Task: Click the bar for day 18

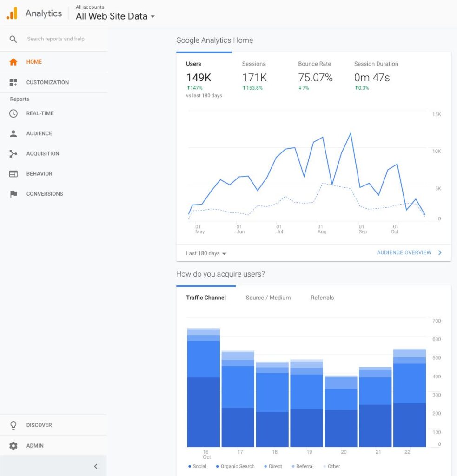Action: pyautogui.click(x=272, y=404)
